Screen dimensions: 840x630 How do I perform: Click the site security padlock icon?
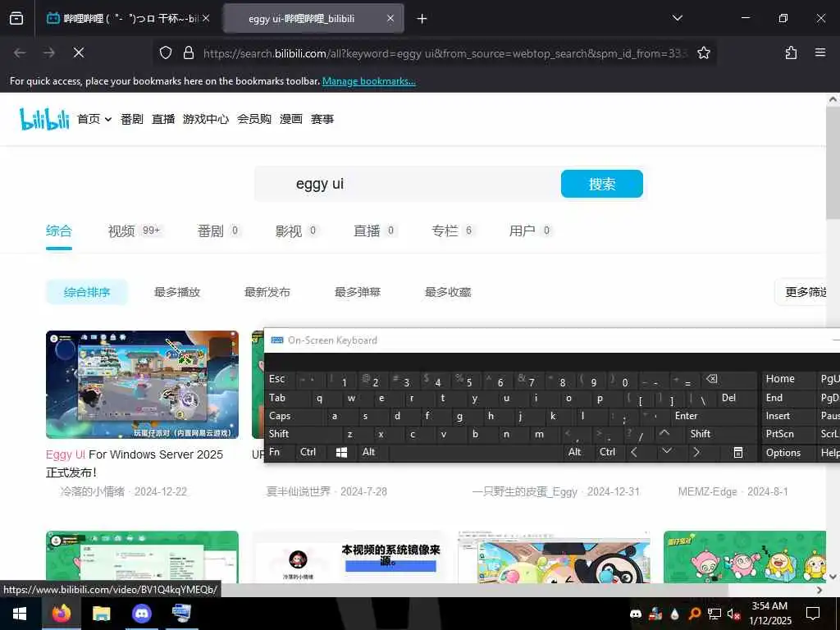point(188,52)
